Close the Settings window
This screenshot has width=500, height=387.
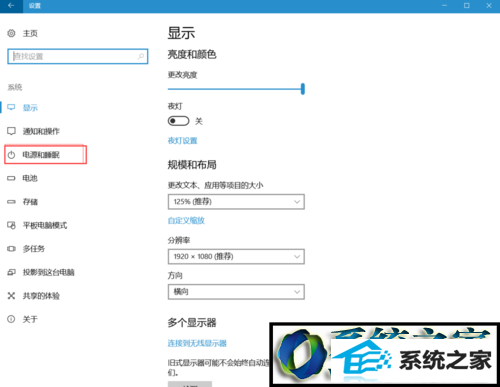489,6
